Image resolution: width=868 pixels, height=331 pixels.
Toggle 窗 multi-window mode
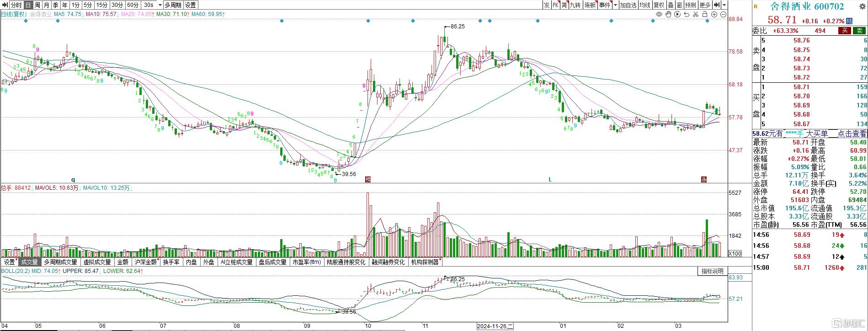[680, 5]
